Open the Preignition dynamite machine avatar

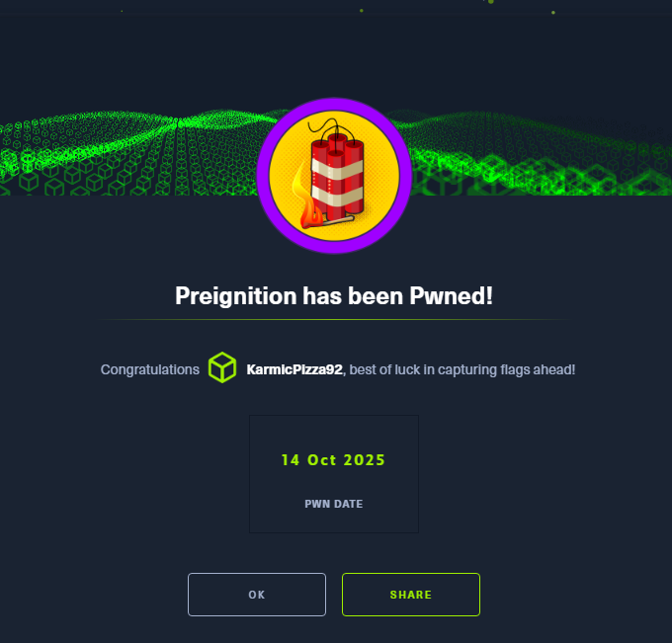pos(334,176)
